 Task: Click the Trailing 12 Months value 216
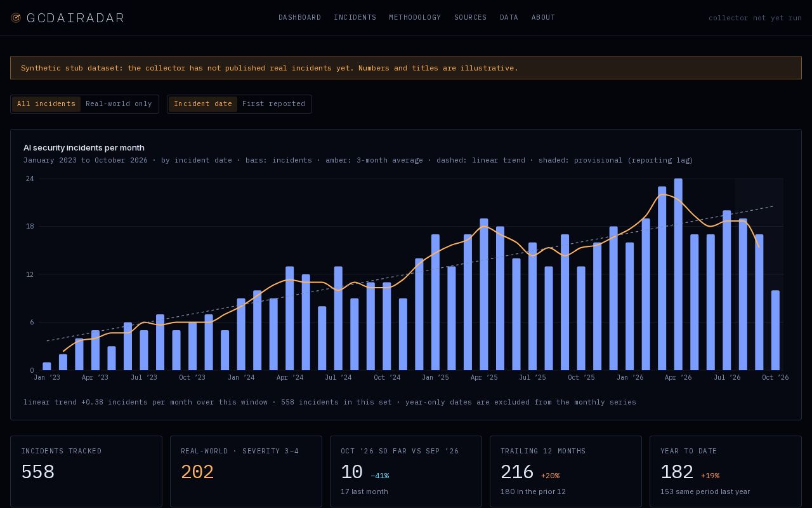coord(517,472)
